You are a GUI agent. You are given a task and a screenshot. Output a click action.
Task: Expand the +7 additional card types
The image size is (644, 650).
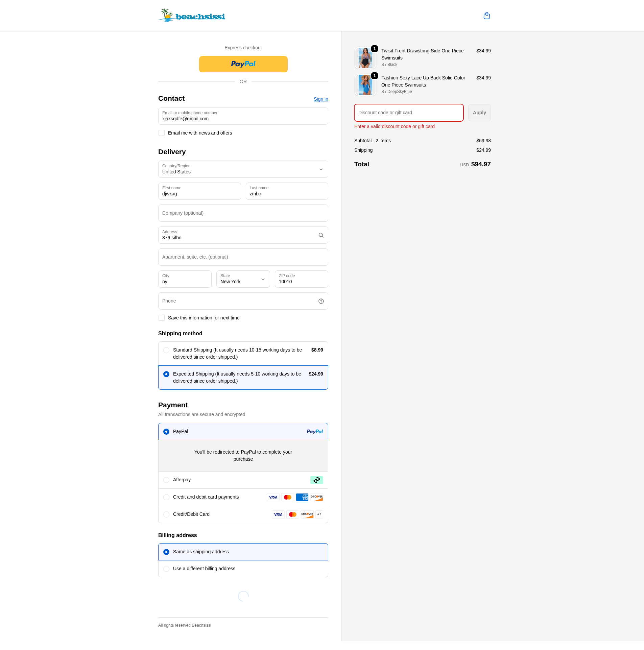(x=319, y=514)
